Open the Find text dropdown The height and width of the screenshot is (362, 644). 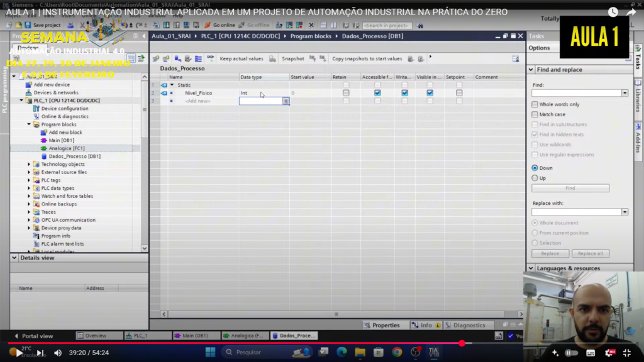(625, 93)
